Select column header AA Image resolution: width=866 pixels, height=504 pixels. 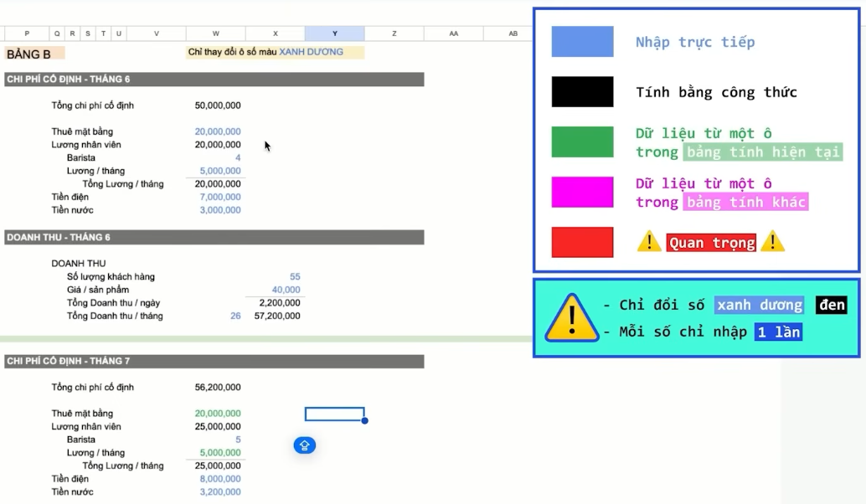[x=453, y=33]
